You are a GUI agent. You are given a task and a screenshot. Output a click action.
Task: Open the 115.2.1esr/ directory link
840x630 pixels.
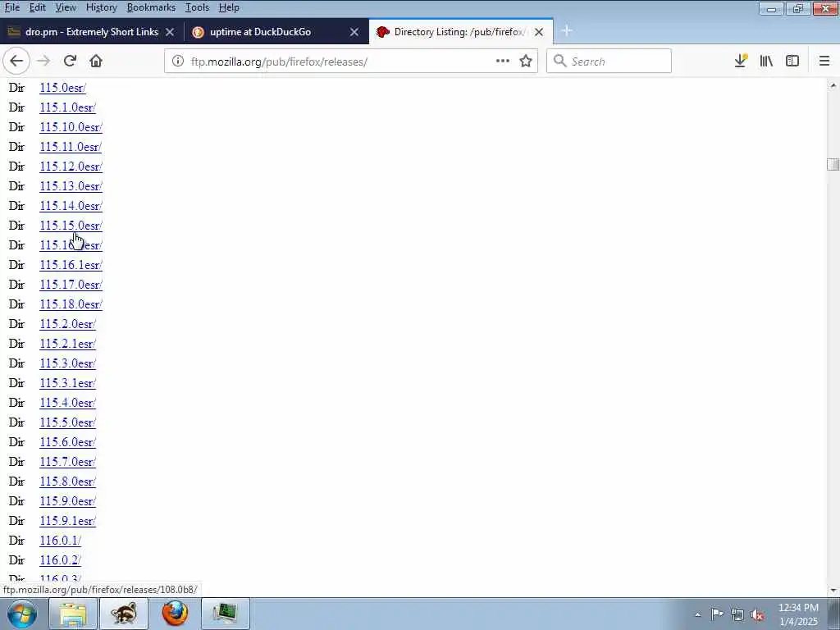[x=67, y=344]
